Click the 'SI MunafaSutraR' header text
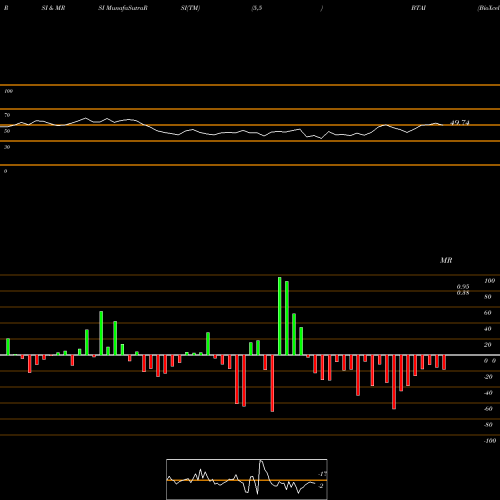Screen dimensions: 500x500 (x=123, y=8)
